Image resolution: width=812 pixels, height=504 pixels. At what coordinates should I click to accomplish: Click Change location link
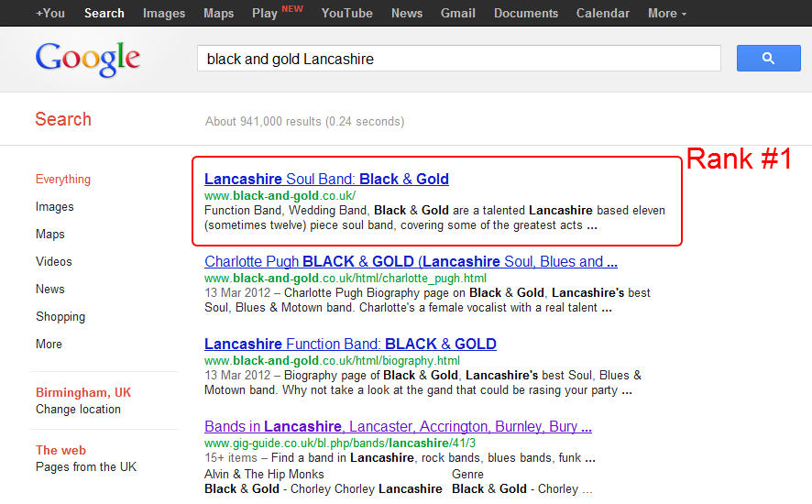(78, 410)
